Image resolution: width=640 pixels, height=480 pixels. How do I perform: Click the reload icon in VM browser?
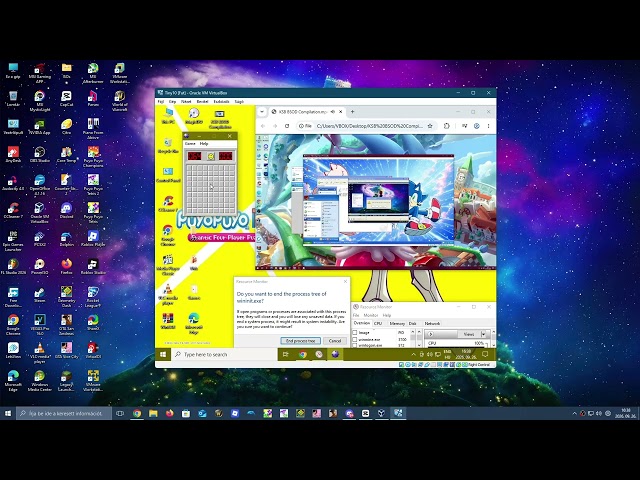(x=287, y=126)
